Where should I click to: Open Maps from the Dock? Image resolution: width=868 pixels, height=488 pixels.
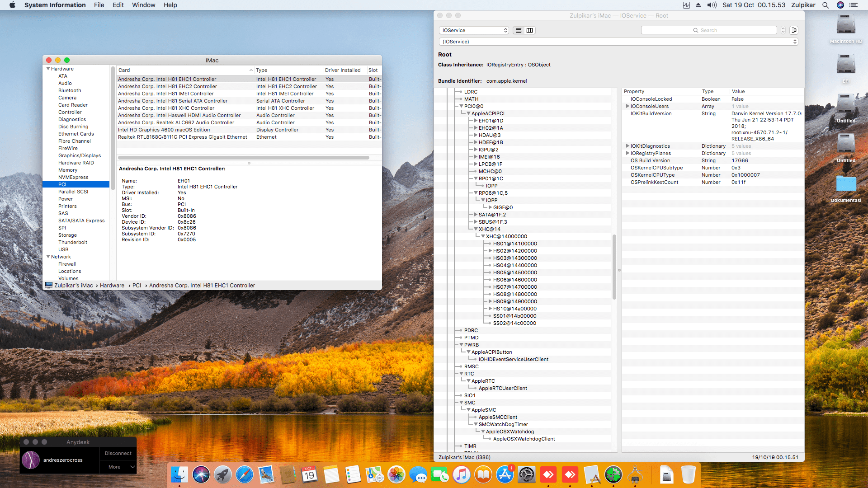tap(373, 475)
